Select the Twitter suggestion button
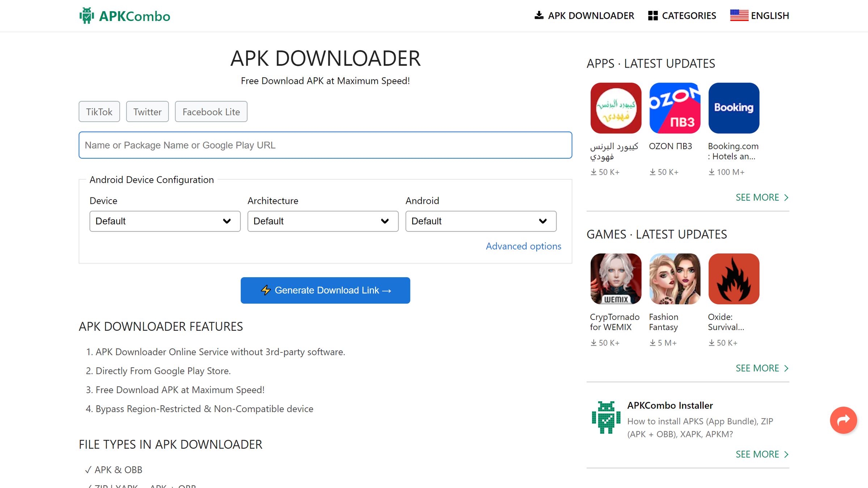This screenshot has width=868, height=488. point(147,112)
